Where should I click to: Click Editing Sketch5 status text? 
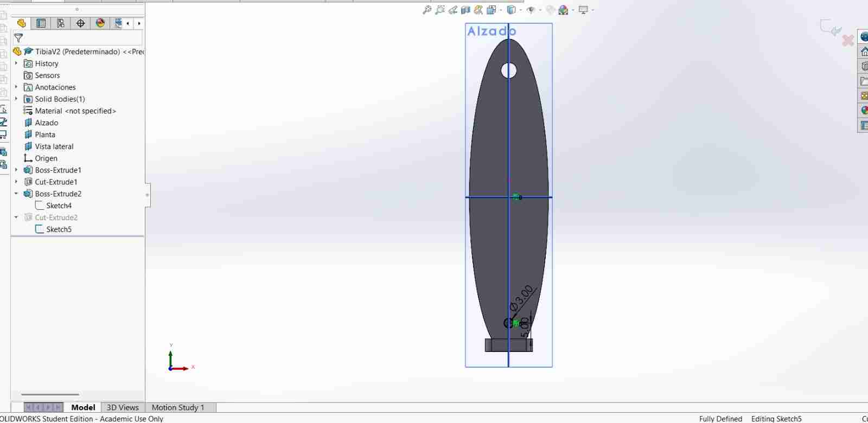click(x=776, y=419)
